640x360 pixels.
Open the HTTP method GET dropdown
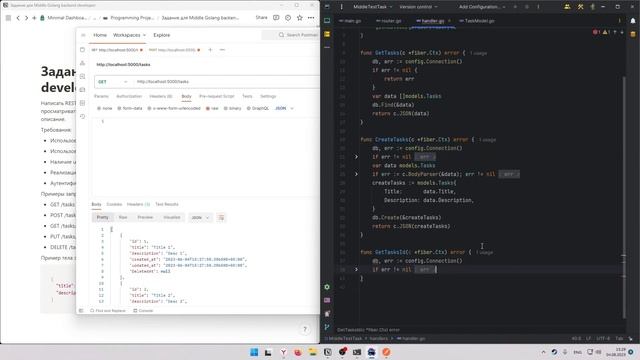tap(113, 82)
